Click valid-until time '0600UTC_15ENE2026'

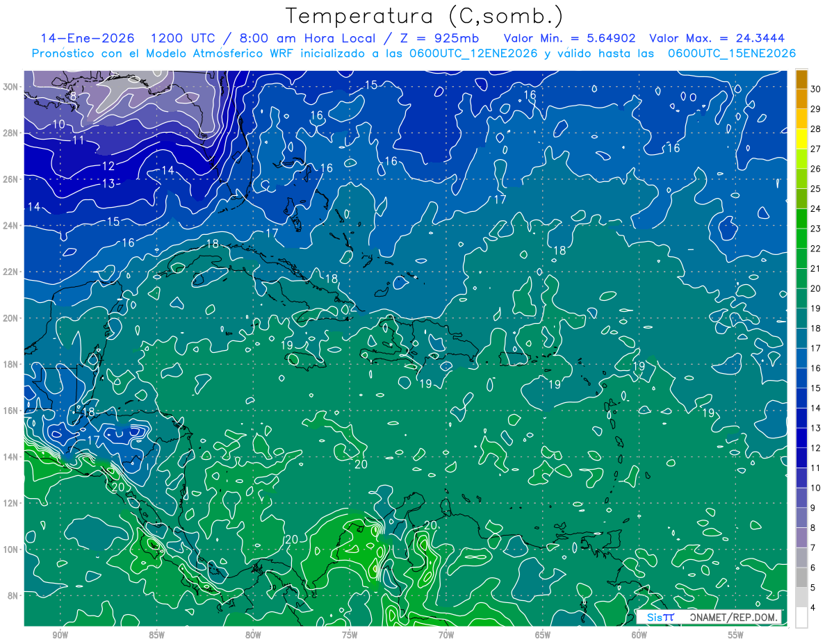(732, 53)
